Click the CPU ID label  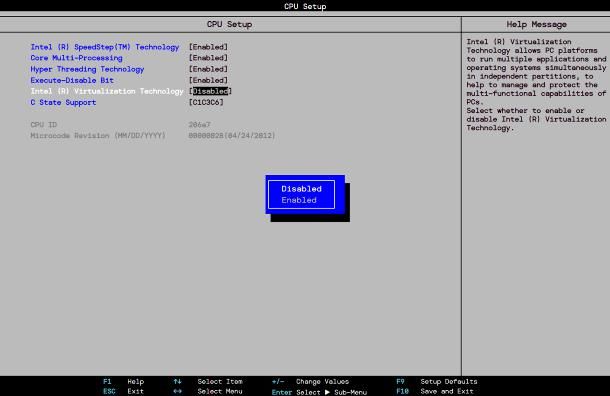click(44, 124)
